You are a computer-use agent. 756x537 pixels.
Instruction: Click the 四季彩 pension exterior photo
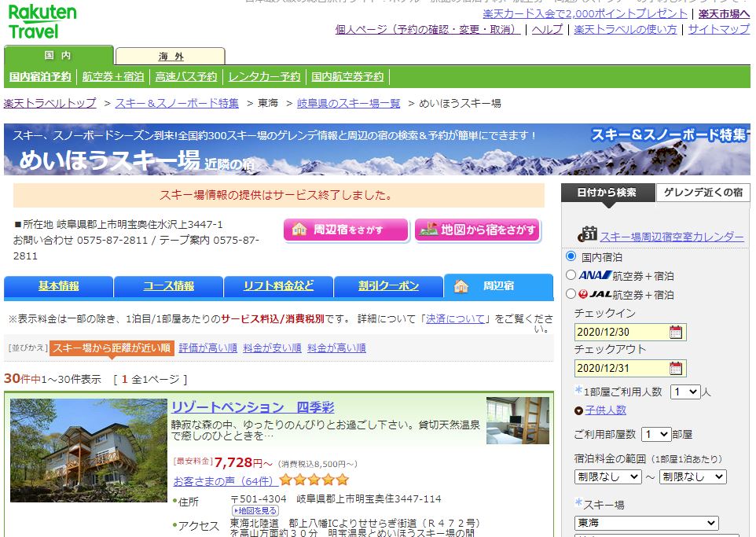tap(89, 451)
